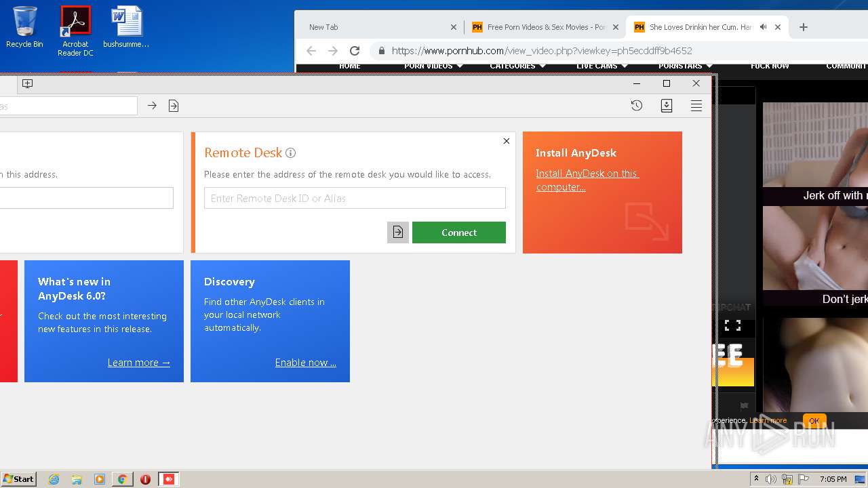Click the connect arrow icon in AnyDesk toolbar
This screenshot has width=868, height=488.
pyautogui.click(x=152, y=106)
